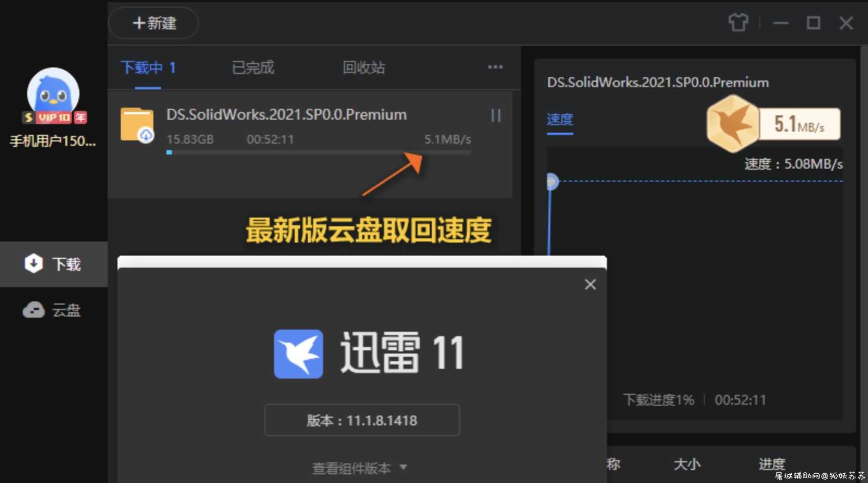Viewport: 868px width, 483px height.
Task: Select the DS.SolidWorks.2021.SP0.0.Premium file name
Action: click(x=287, y=115)
